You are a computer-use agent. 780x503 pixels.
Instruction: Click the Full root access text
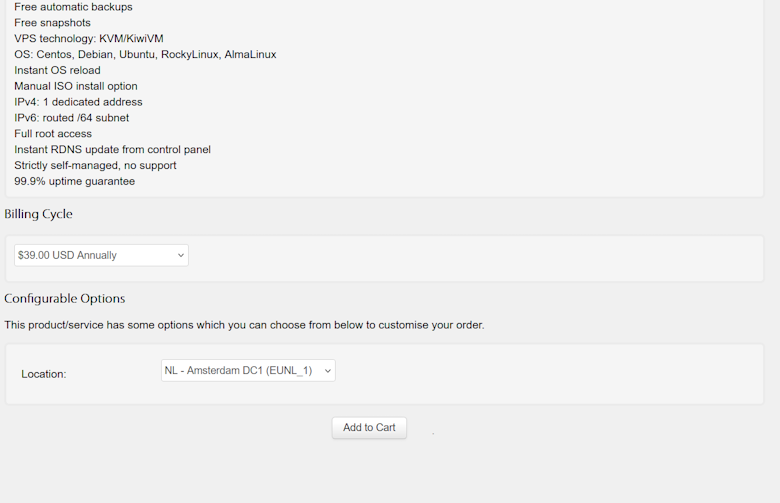tap(53, 134)
